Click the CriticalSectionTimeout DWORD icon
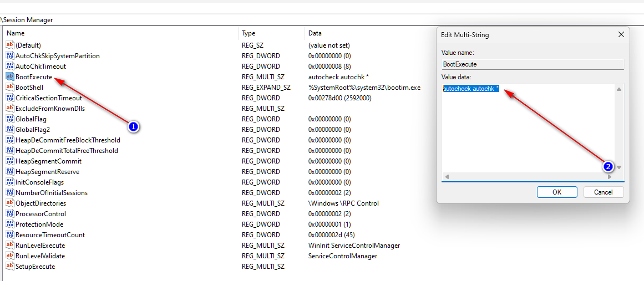Screen dimensions: 644x281 (x=10, y=98)
